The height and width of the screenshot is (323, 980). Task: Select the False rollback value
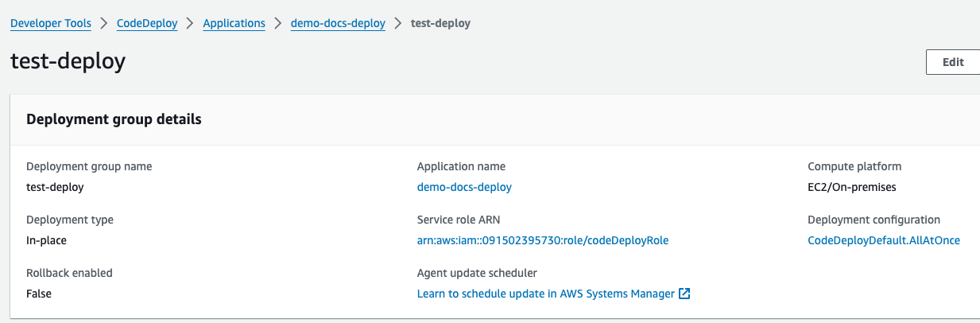(39, 294)
